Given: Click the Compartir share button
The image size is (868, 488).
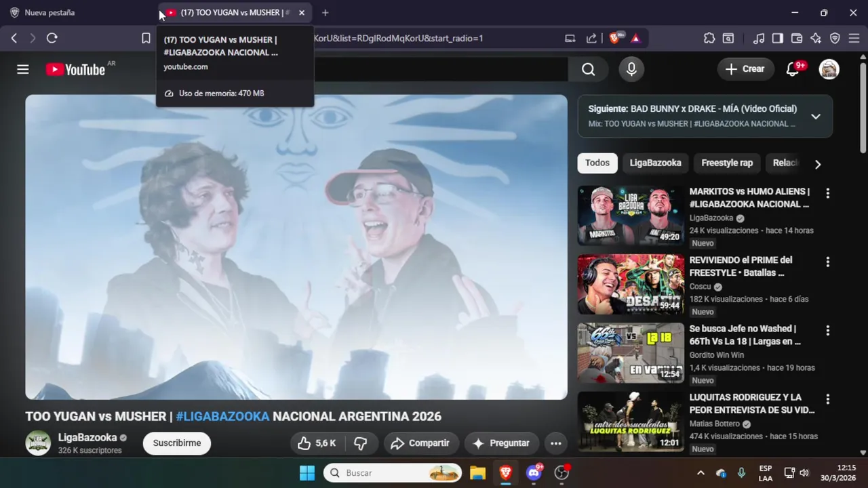Looking at the screenshot, I should click(x=420, y=443).
